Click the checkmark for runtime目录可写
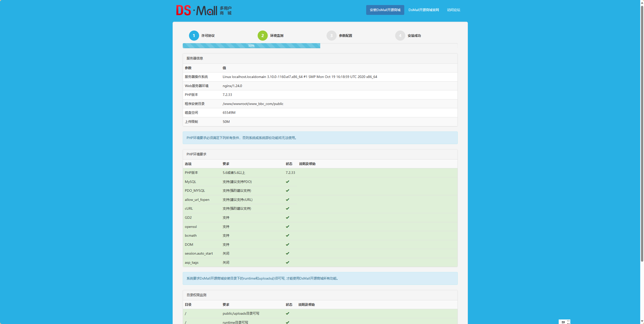Viewport: 644px width, 324px height. (x=287, y=322)
